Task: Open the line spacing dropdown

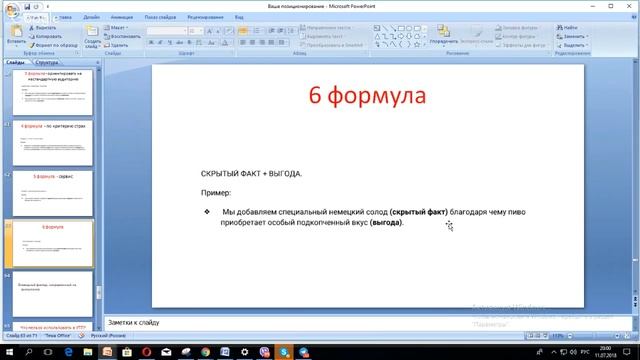Action: (x=291, y=31)
